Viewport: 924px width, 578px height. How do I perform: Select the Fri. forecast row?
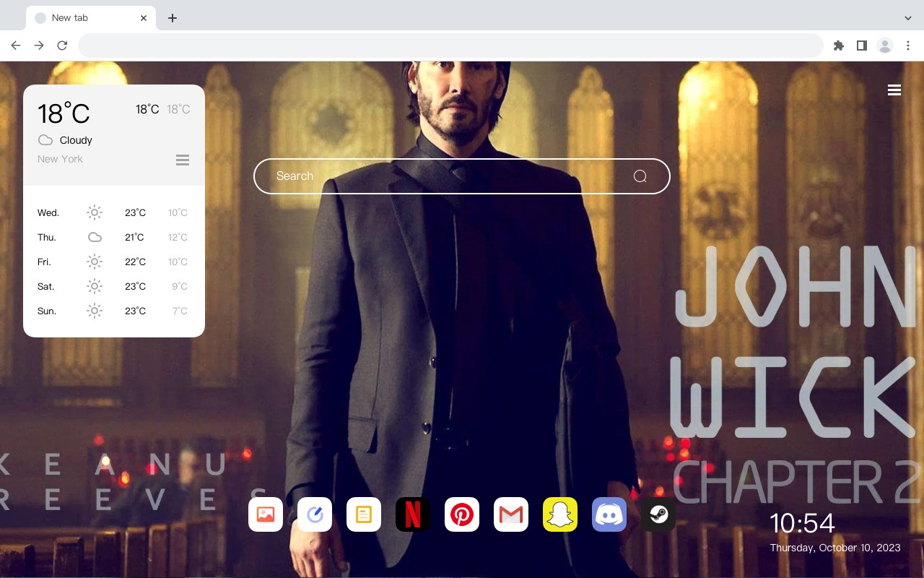[x=114, y=262]
